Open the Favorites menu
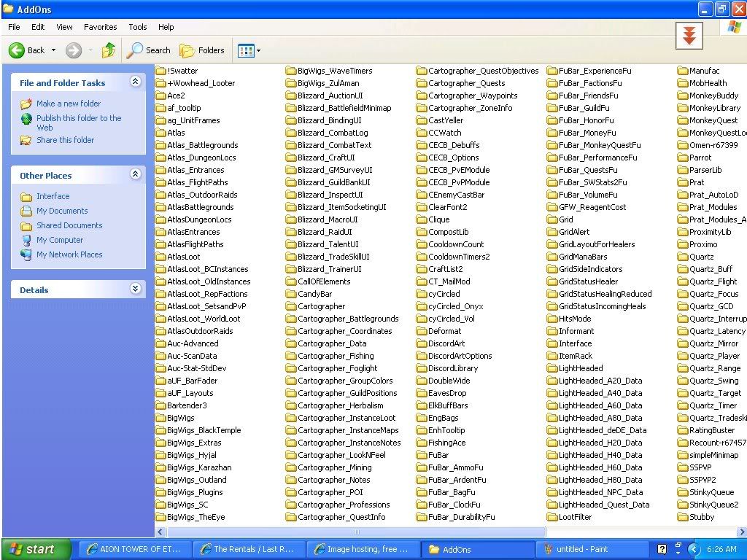Viewport: 747px width, 560px height. pyautogui.click(x=100, y=27)
